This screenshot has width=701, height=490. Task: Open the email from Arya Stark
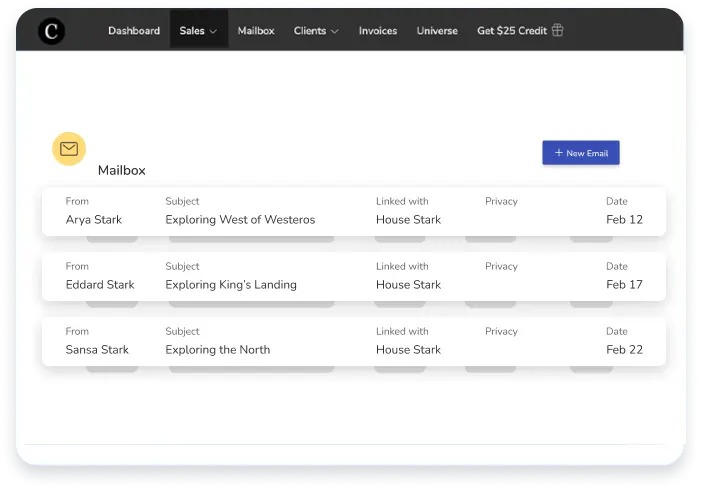click(x=94, y=220)
